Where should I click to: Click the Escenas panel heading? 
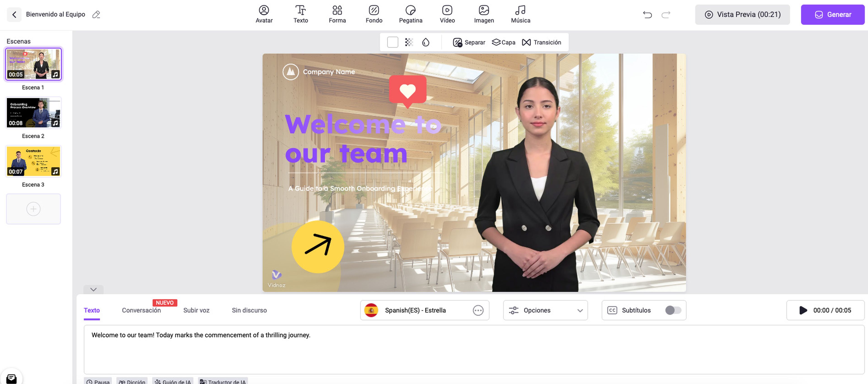pos(19,41)
